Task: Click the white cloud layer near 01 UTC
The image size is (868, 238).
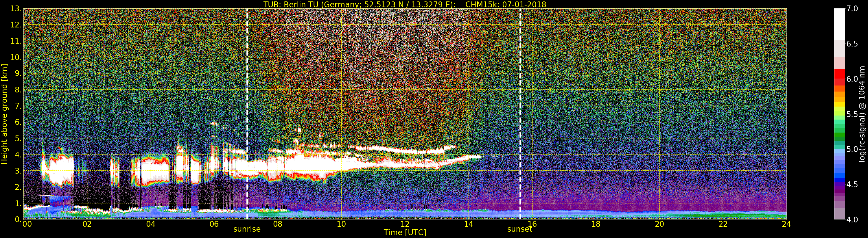Action: click(58, 170)
